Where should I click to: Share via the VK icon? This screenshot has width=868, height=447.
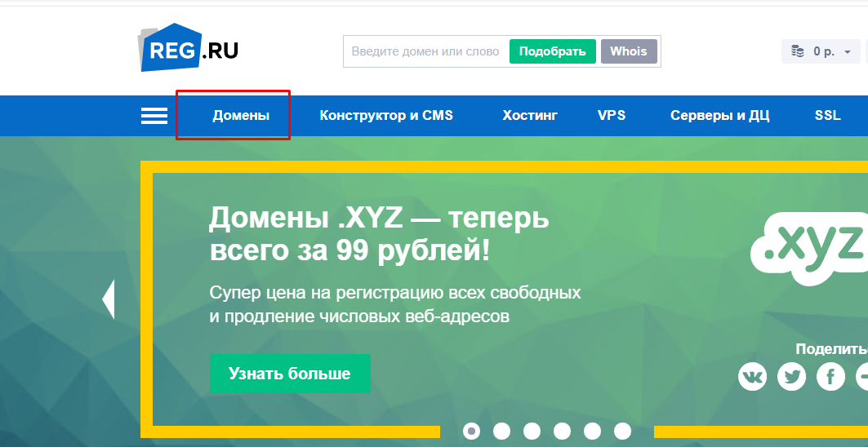pos(752,376)
